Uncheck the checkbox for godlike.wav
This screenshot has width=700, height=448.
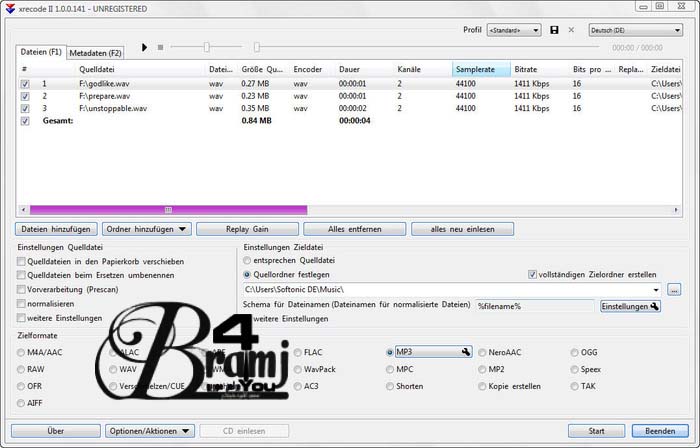point(25,85)
